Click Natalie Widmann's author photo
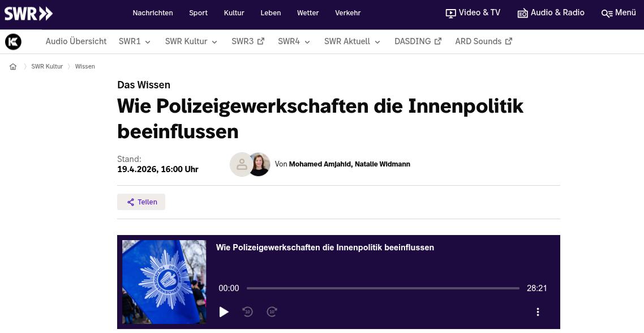 point(260,164)
